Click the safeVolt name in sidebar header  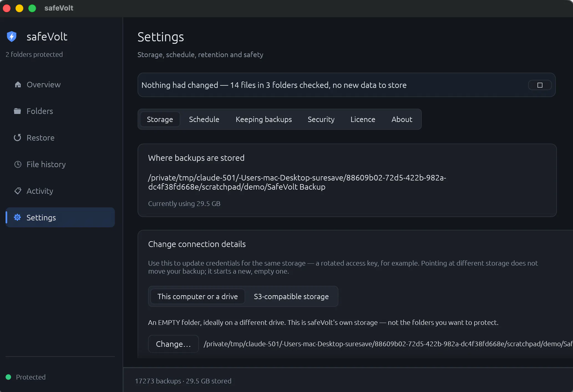click(47, 37)
